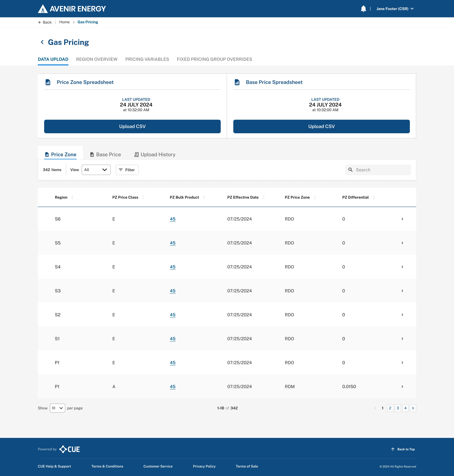Open the Pricing Variables tab
This screenshot has width=454, height=476.
147,59
